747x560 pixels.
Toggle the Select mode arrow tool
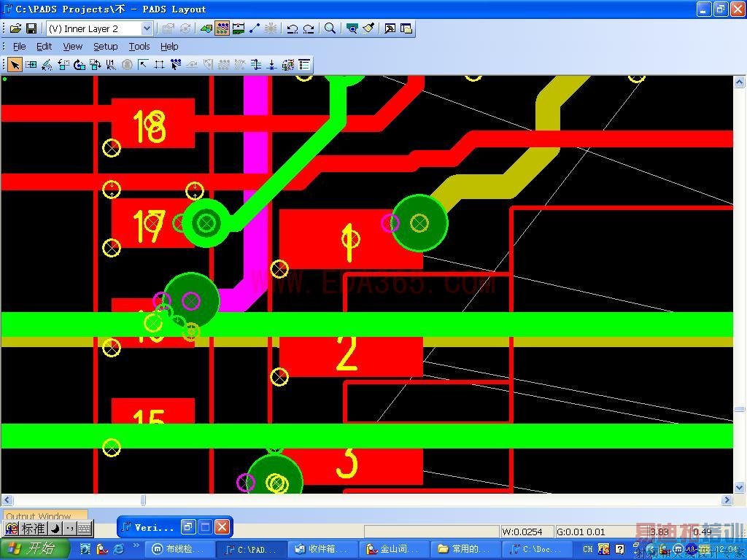(x=15, y=64)
